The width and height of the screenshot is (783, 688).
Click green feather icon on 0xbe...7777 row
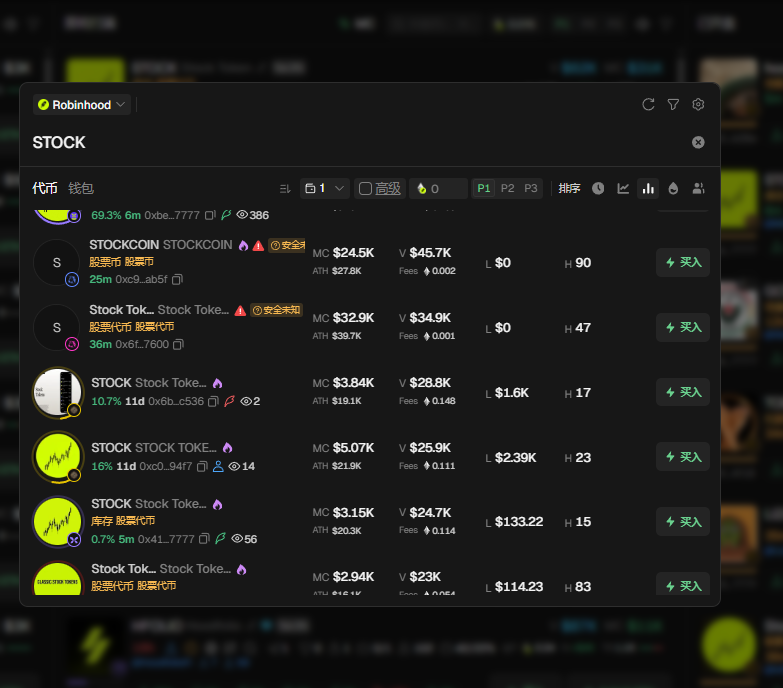point(226,215)
